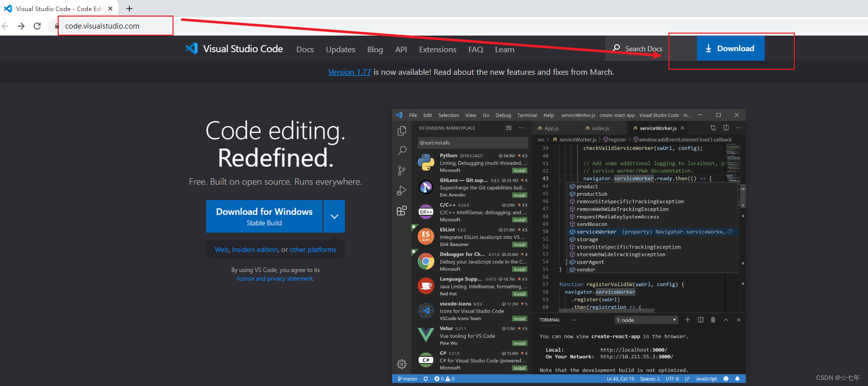Click the Source Control icon in the activity bar
The height and width of the screenshot is (386, 868).
pos(402,171)
